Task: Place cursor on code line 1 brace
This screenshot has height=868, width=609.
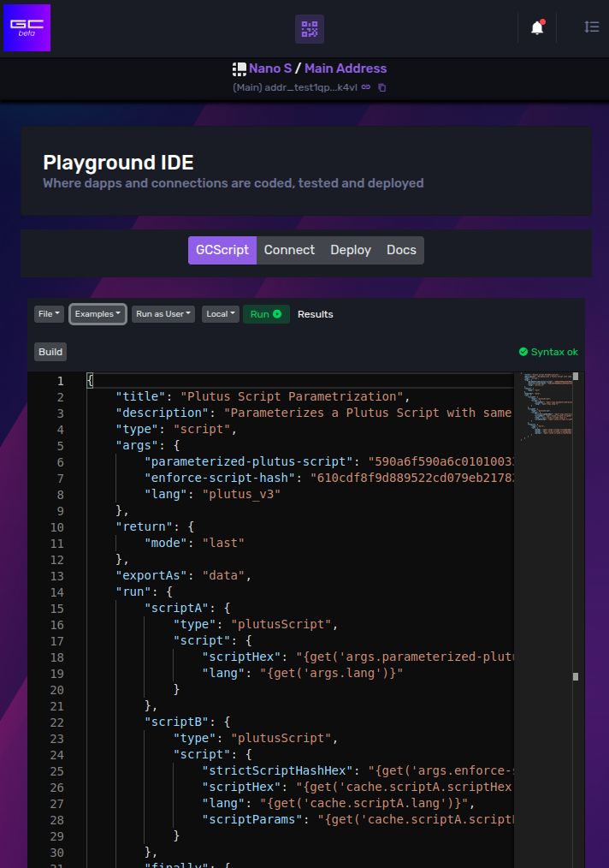Action: pyautogui.click(x=90, y=380)
